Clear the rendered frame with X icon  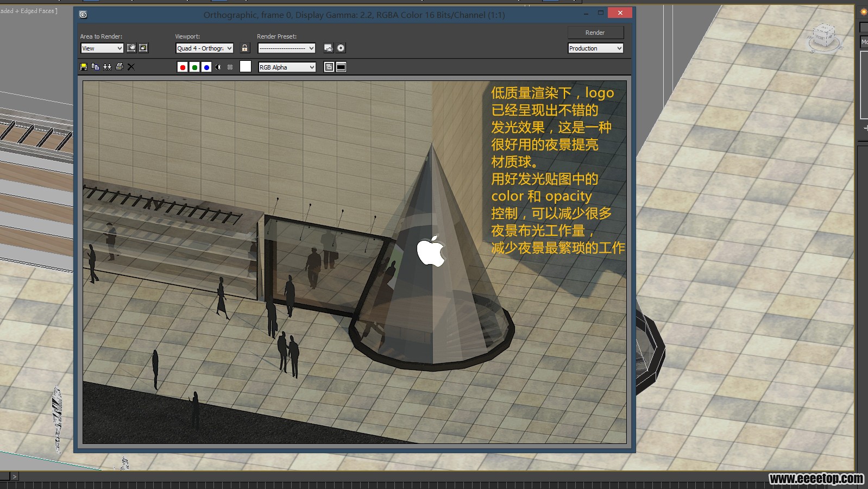click(131, 67)
